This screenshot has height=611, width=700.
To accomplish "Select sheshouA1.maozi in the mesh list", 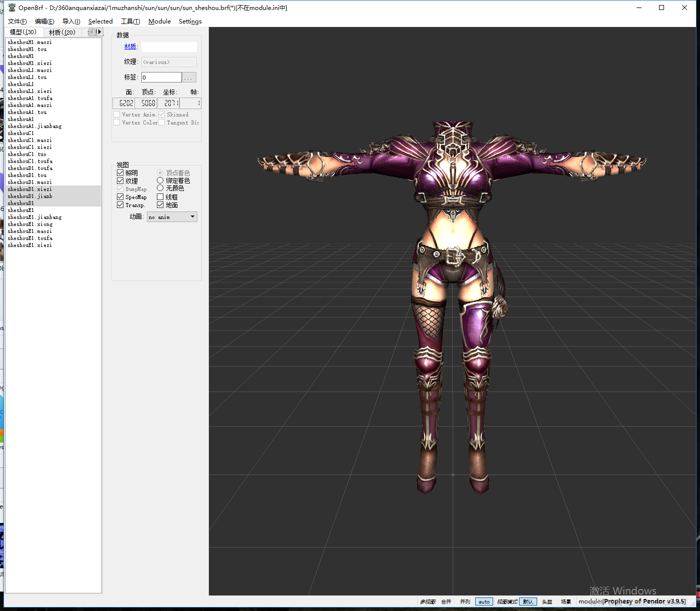I will 53,105.
